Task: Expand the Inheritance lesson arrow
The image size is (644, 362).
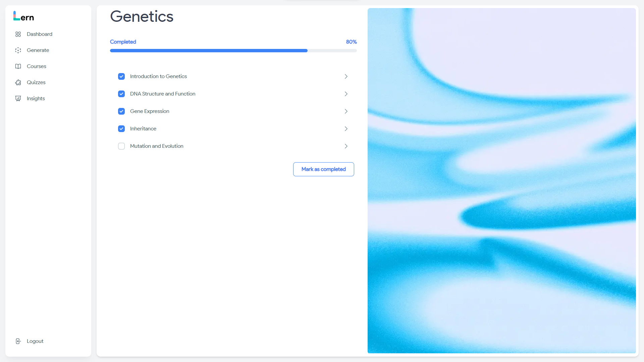Action: click(x=346, y=129)
